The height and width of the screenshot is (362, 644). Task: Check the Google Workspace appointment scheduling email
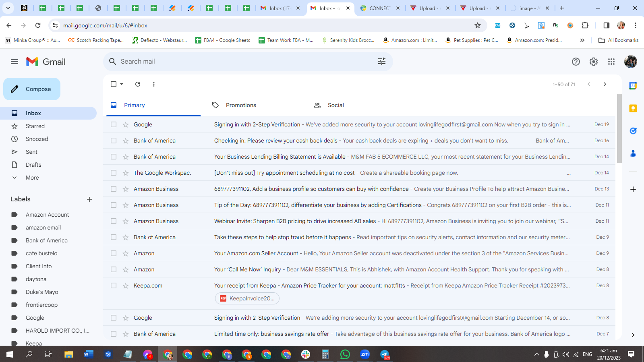pyautogui.click(x=114, y=173)
